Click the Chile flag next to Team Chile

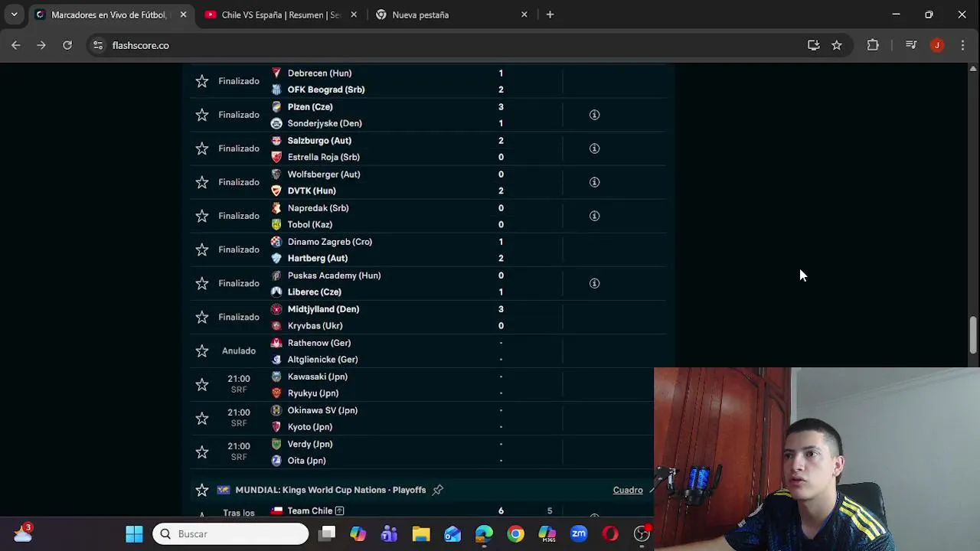click(276, 510)
